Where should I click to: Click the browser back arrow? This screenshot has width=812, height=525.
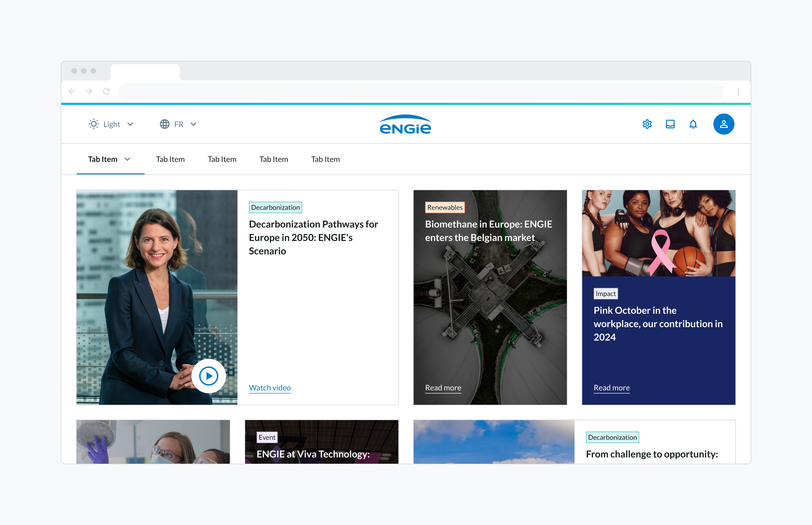pos(72,91)
